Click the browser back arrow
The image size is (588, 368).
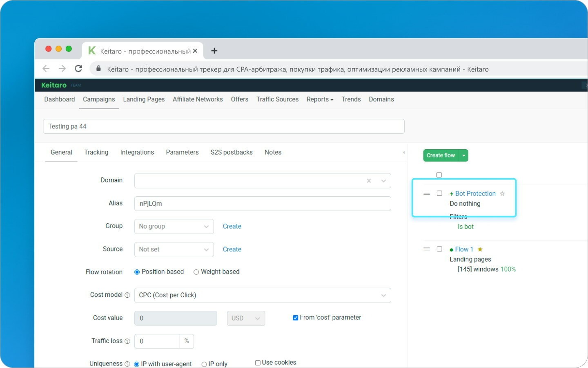click(46, 69)
